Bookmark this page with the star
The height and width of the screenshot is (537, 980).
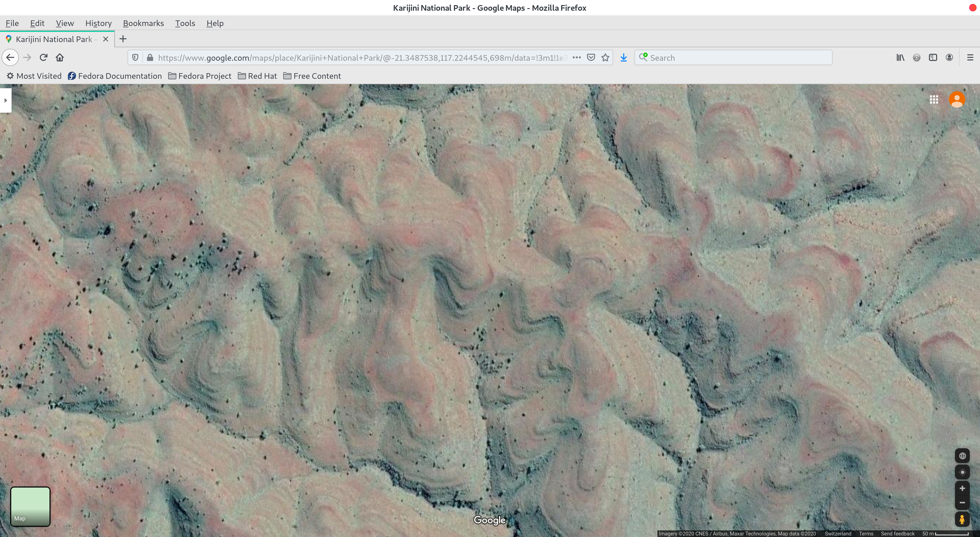[x=605, y=58]
